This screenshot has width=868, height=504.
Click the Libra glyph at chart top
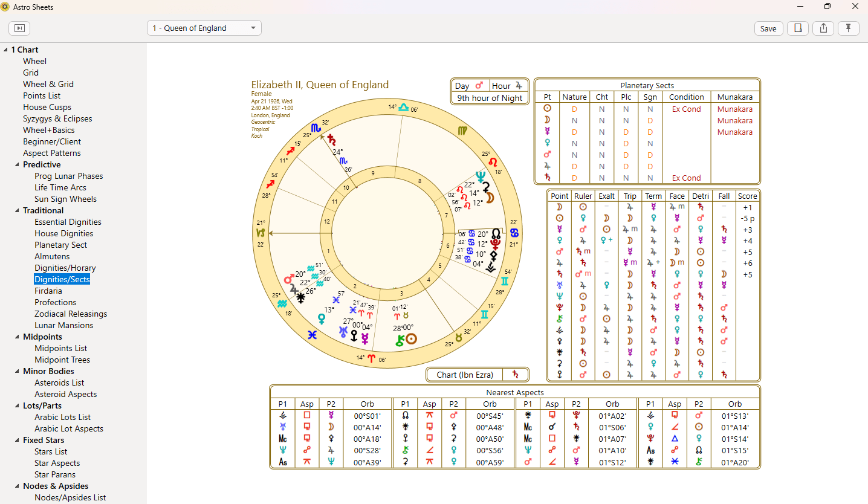coord(403,107)
